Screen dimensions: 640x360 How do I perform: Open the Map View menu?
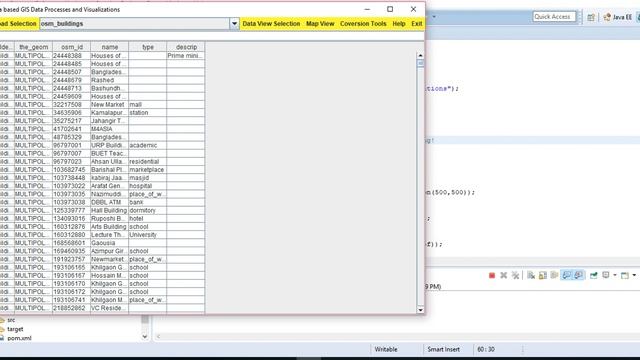[320, 24]
